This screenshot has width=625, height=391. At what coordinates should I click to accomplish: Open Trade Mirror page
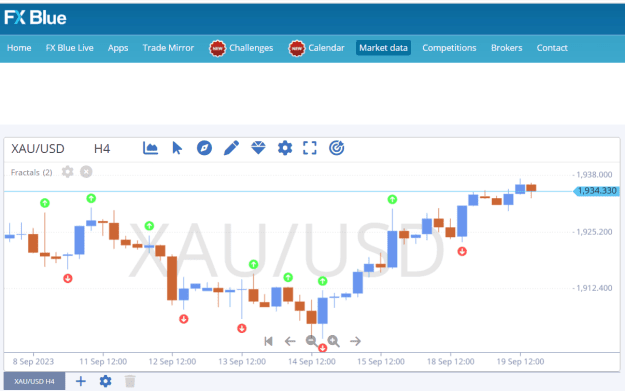pos(168,48)
